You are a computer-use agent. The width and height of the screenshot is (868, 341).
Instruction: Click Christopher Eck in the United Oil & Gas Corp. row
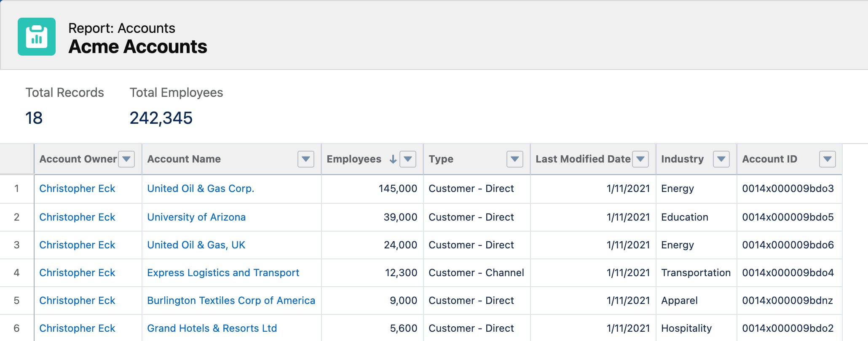(77, 189)
